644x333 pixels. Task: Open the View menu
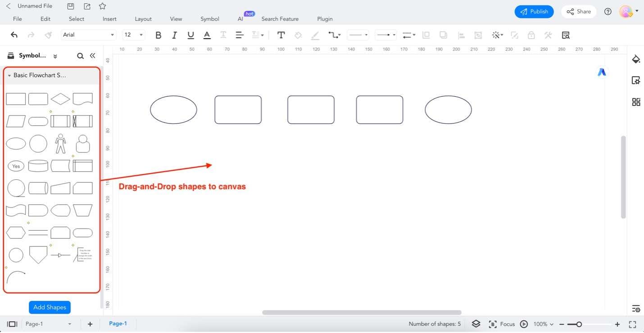point(176,19)
